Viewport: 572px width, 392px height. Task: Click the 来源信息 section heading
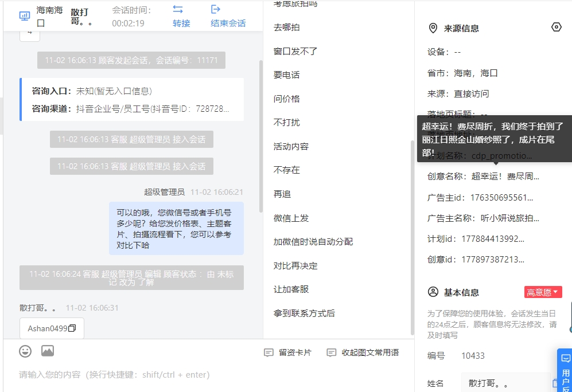tap(461, 29)
